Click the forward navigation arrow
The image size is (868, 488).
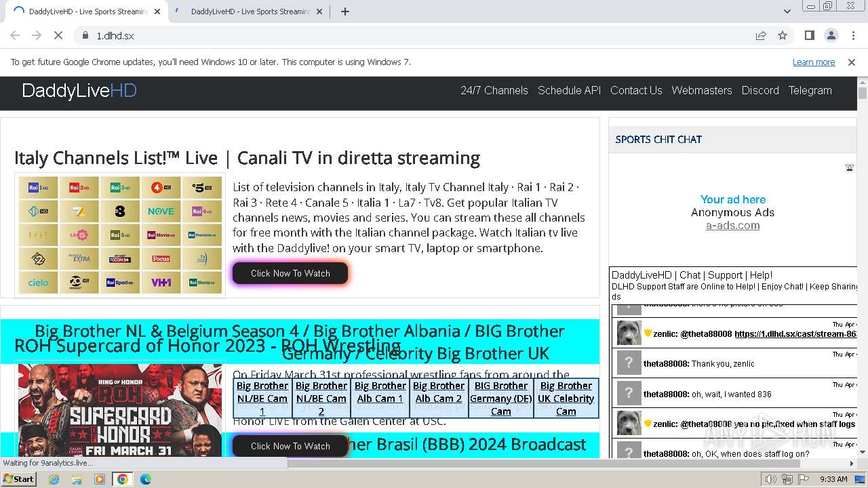[37, 35]
